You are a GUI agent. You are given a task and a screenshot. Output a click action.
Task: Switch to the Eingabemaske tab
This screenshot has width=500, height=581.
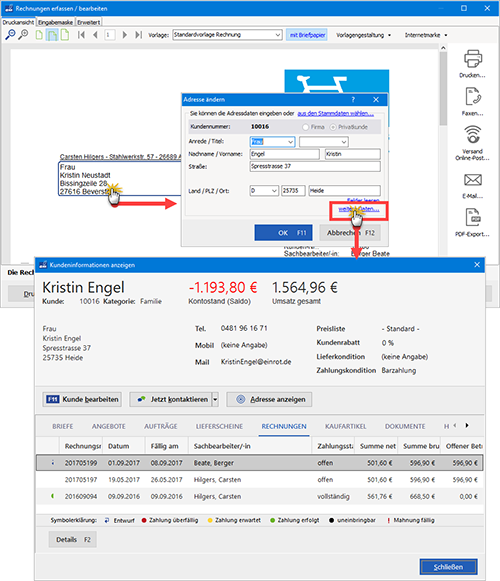[x=56, y=22]
